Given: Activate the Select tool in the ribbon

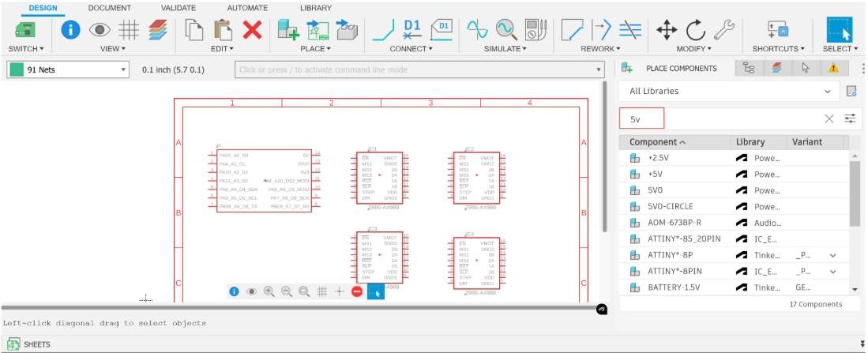Looking at the screenshot, I should (840, 29).
